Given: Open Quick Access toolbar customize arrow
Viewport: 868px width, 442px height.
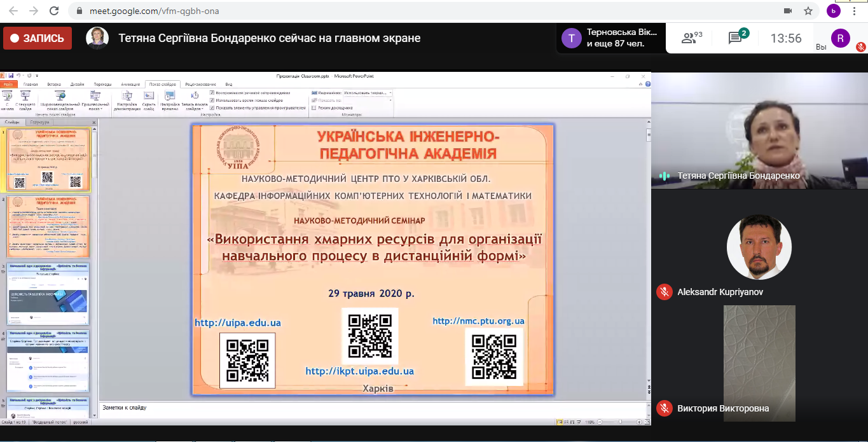Looking at the screenshot, I should (x=38, y=76).
